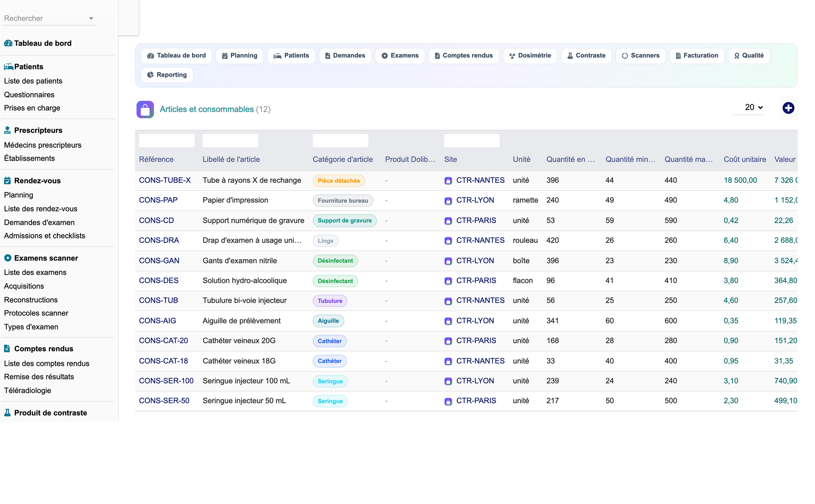Click the Tableau de bord sidebar gauge icon
The height and width of the screenshot is (504, 815).
(x=8, y=43)
